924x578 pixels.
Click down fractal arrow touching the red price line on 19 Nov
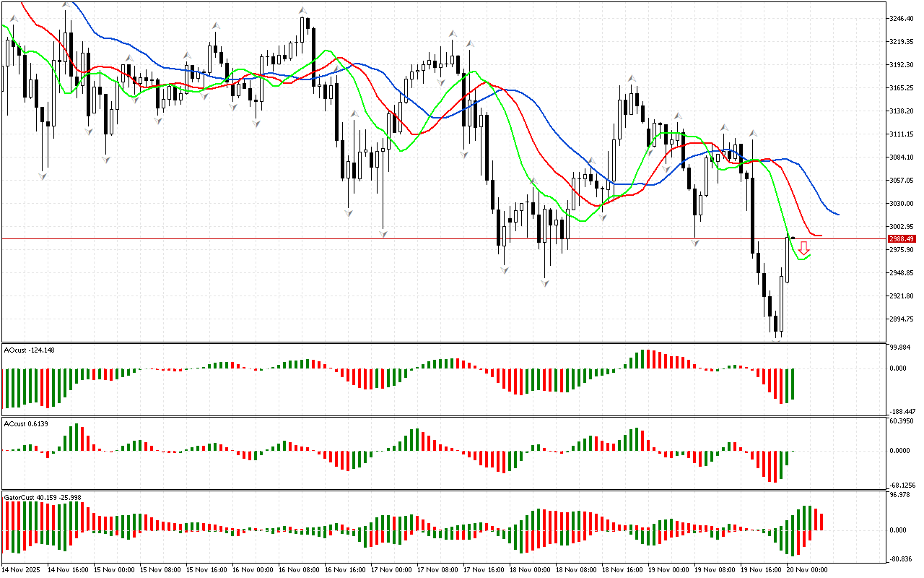[x=694, y=243]
